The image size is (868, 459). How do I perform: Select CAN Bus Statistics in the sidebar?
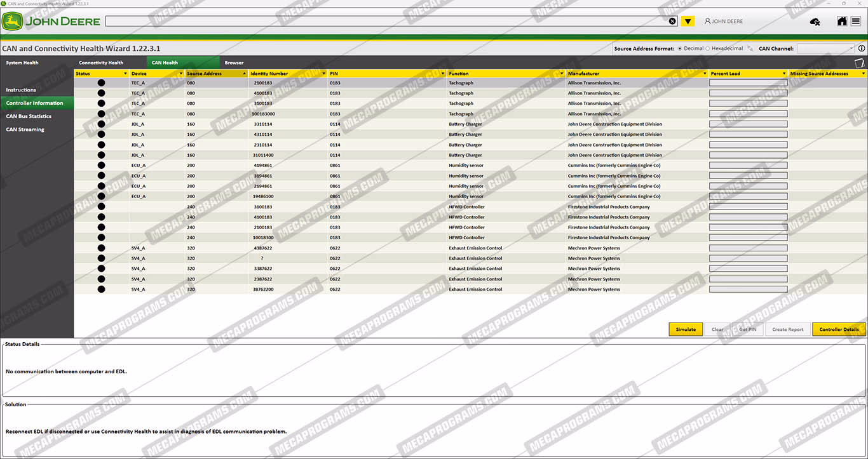coord(29,116)
